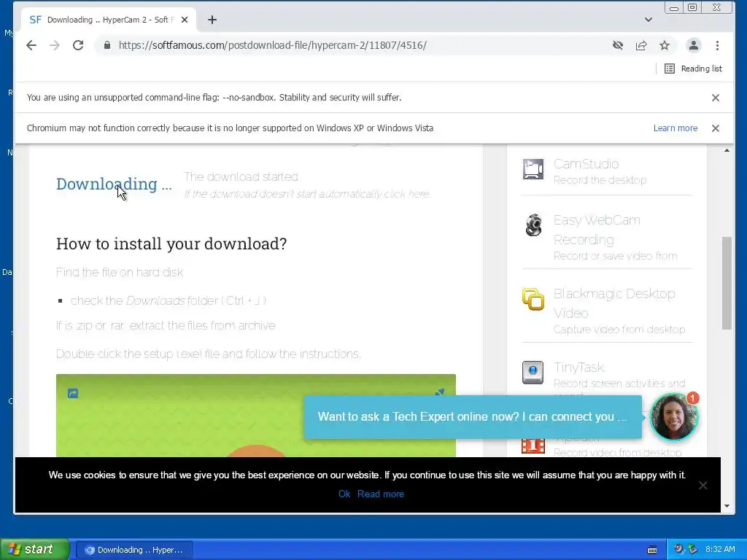Click the Easy WebCam Recording webcam icon
The height and width of the screenshot is (560, 747).
click(x=533, y=225)
